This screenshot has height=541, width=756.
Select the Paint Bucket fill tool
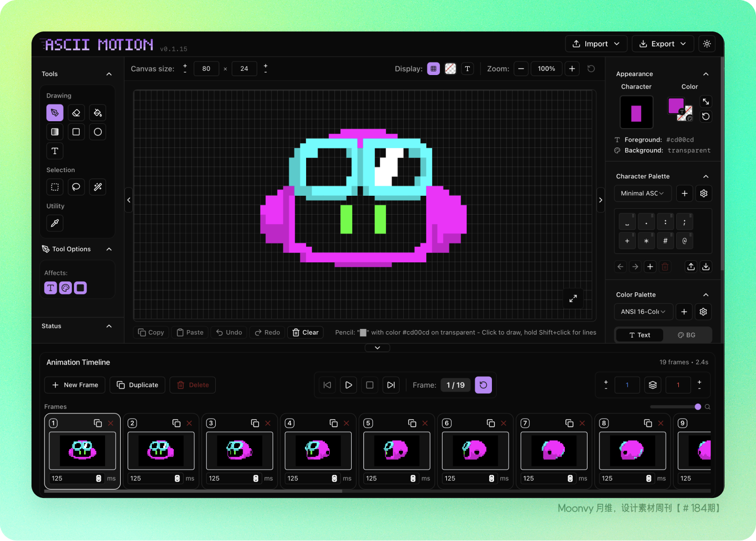(x=98, y=113)
